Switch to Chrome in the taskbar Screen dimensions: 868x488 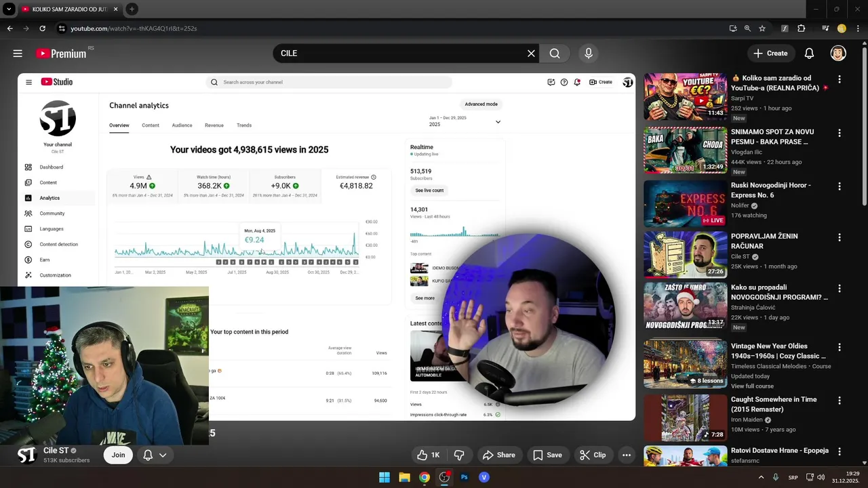pyautogui.click(x=424, y=477)
